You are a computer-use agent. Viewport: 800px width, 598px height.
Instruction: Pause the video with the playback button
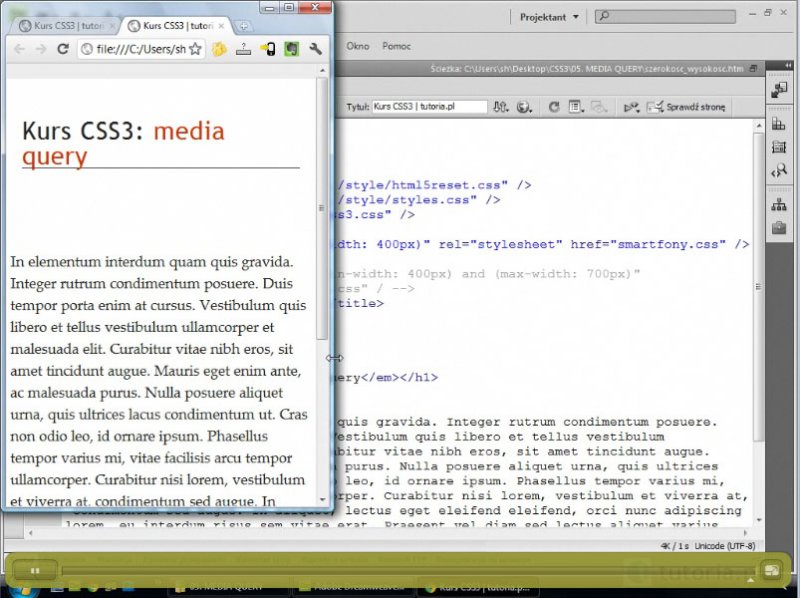pos(35,570)
